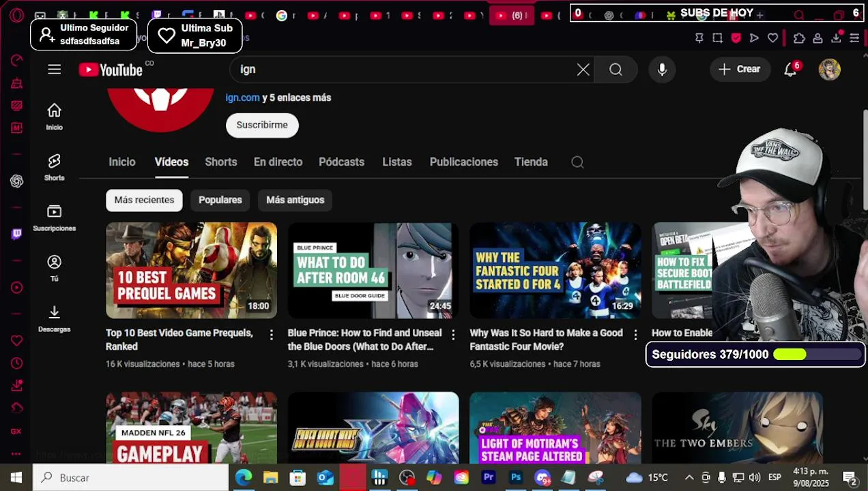This screenshot has height=491, width=868.
Task: Search within the channel using magnifier icon
Action: [x=577, y=162]
